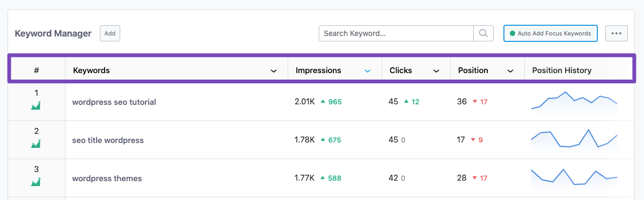
Task: Open the Clicks column sort chevron
Action: coord(436,71)
